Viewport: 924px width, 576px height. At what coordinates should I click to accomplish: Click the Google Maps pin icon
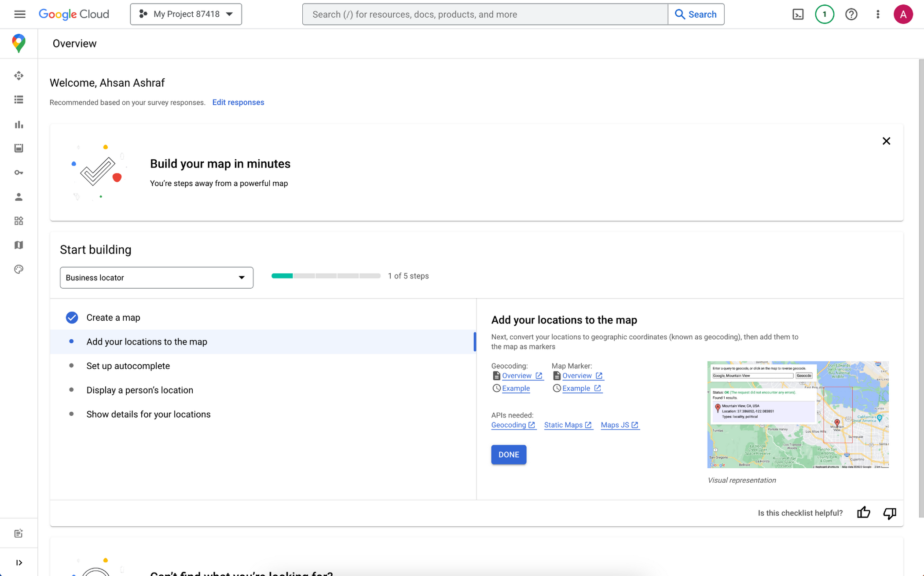click(x=18, y=43)
